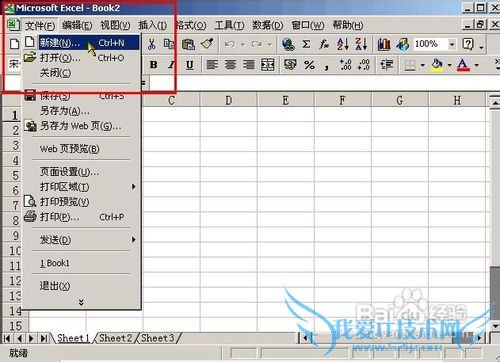Open recent file 1 Book1

[81, 263]
